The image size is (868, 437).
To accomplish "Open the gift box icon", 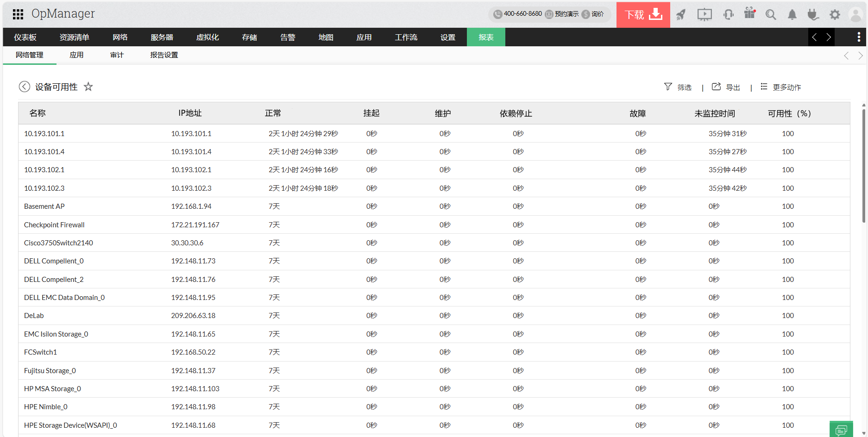I will 749,13.
